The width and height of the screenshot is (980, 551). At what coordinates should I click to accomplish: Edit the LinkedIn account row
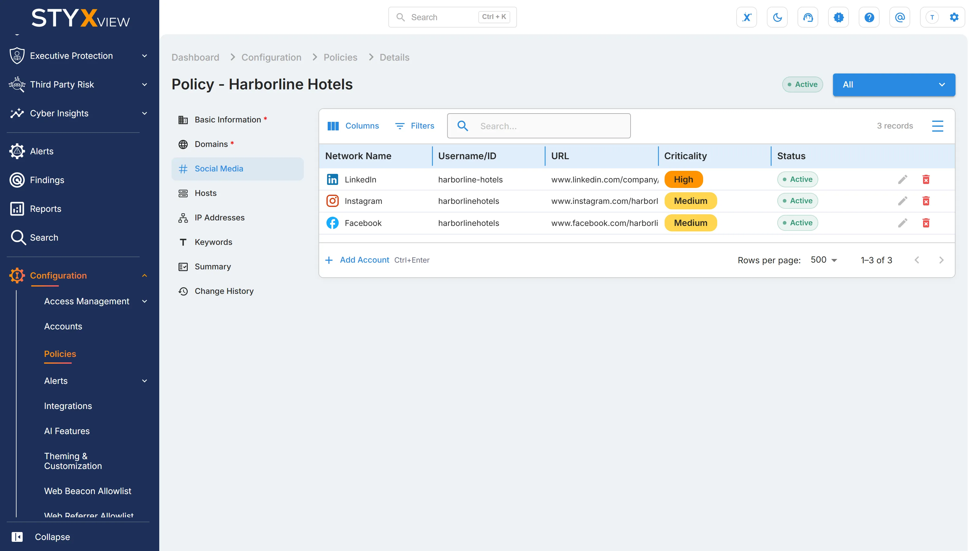pyautogui.click(x=903, y=179)
